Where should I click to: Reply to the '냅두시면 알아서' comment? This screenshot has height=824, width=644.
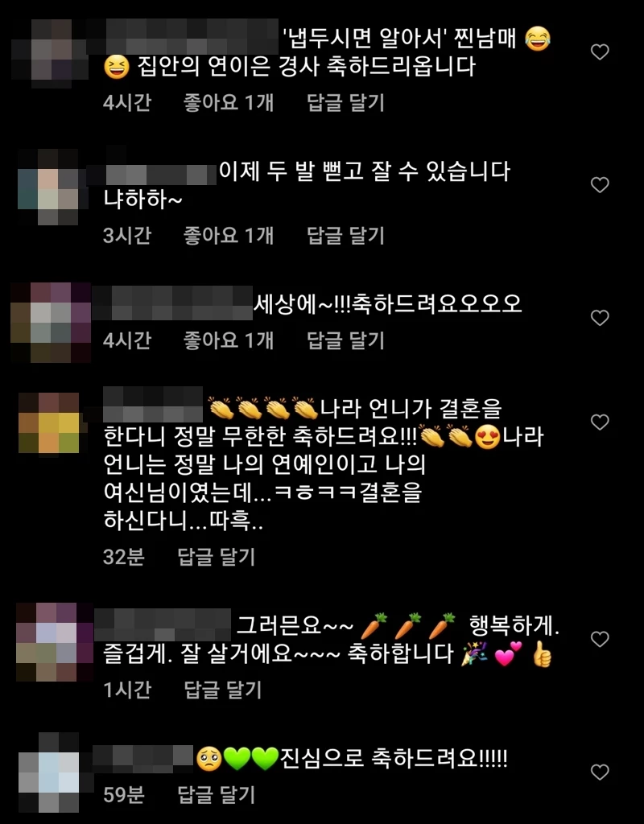click(x=345, y=102)
